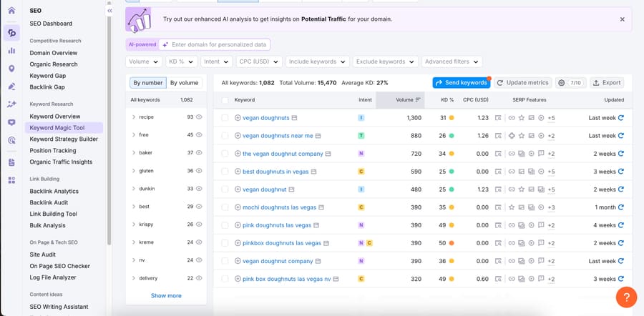Image resolution: width=644 pixels, height=316 pixels.
Task: Open the document icon in left rail
Action: pos(11,162)
